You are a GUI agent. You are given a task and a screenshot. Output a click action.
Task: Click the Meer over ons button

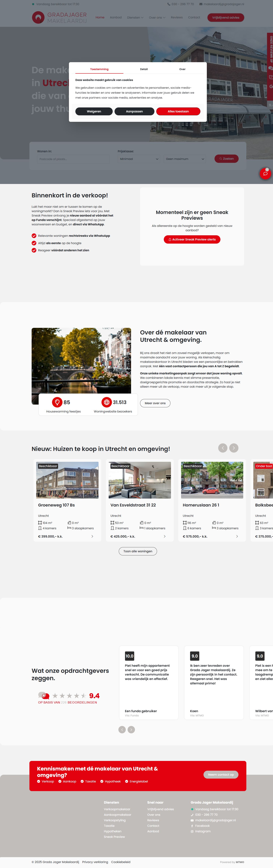click(x=155, y=403)
